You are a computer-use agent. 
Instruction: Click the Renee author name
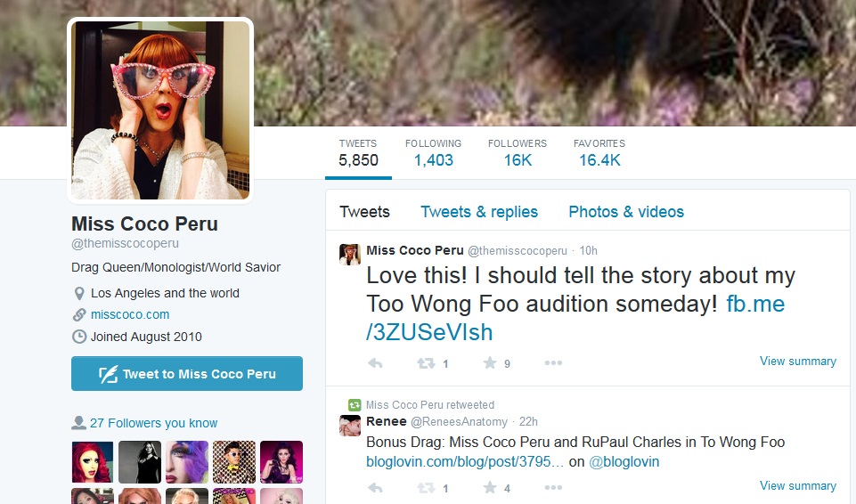click(x=387, y=421)
